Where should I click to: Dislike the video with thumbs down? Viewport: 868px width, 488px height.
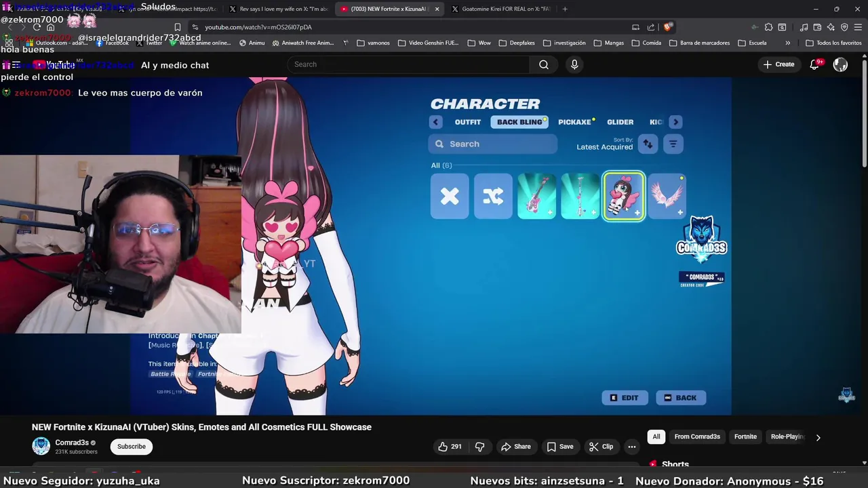click(479, 447)
